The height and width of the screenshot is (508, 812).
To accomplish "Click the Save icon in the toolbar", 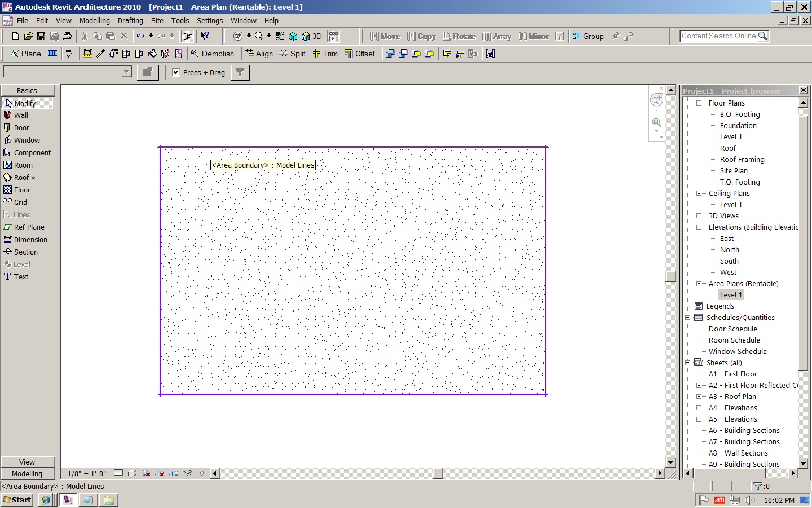I will point(41,36).
